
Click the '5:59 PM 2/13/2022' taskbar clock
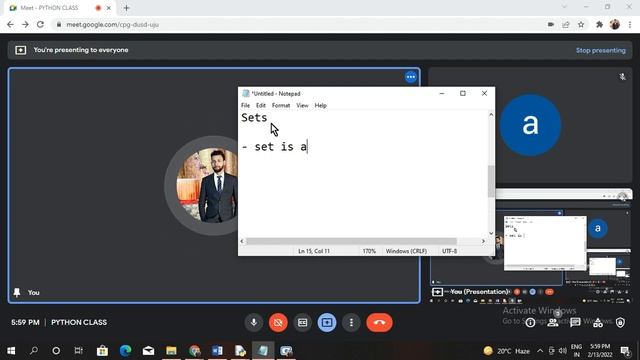600,351
